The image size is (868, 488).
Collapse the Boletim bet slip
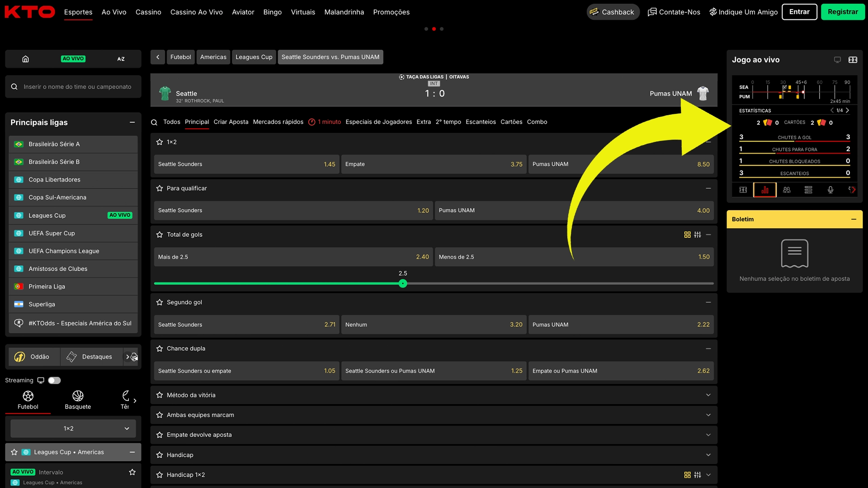pyautogui.click(x=854, y=219)
